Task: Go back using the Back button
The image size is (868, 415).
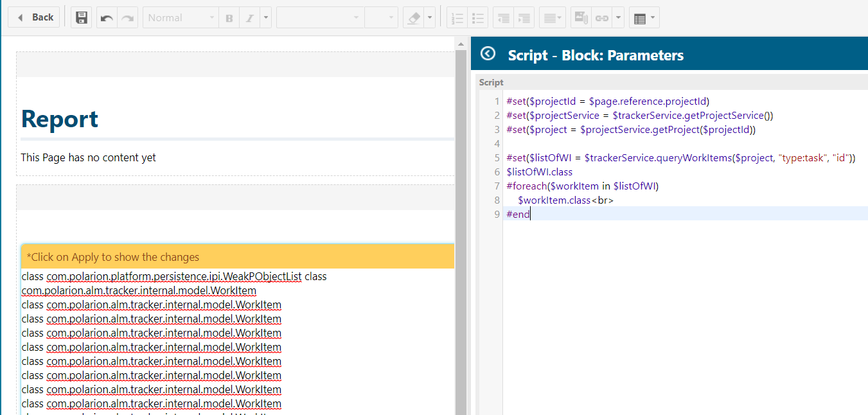Action: (33, 17)
